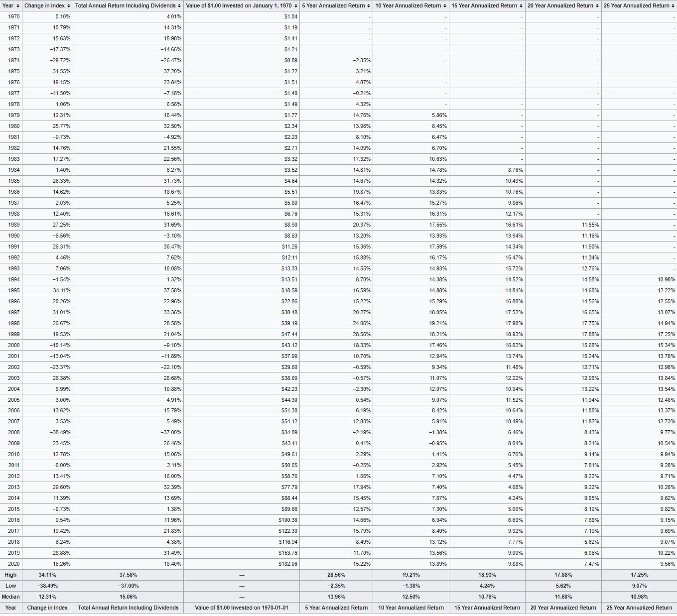
Task: Sort using 20 Year Annualized Return arrows
Action: click(597, 5)
